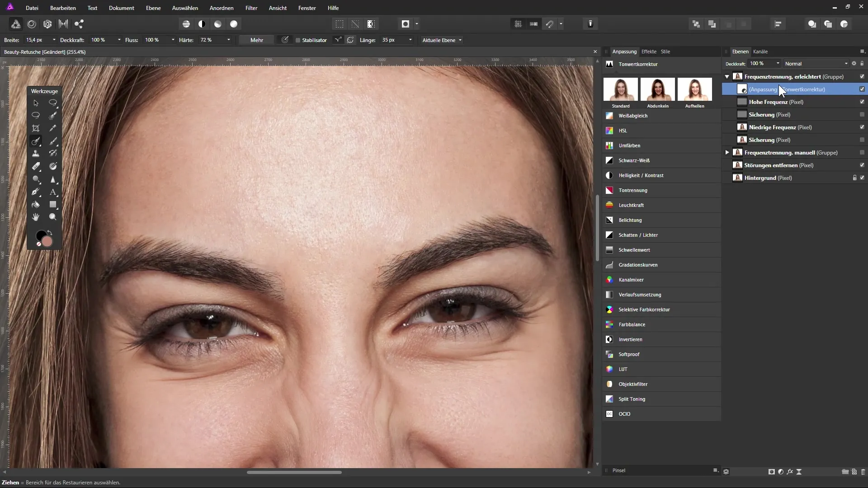868x488 pixels.
Task: Click the HSL adjustment icon
Action: pyautogui.click(x=609, y=131)
